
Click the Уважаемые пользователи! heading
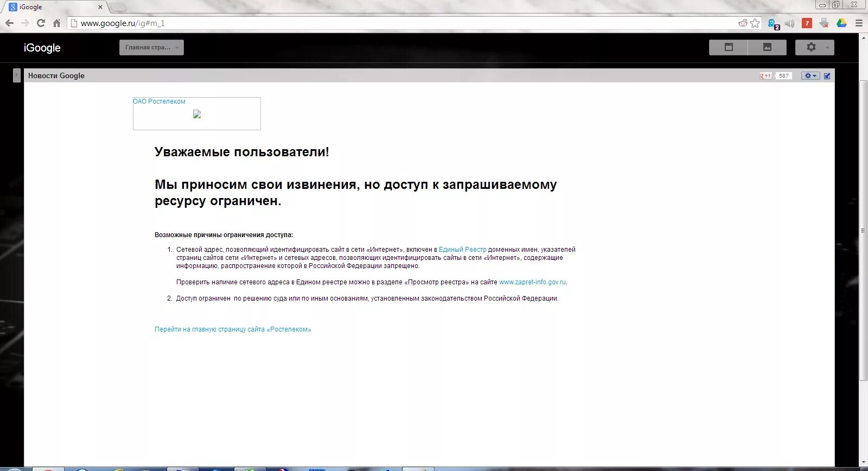(x=242, y=152)
